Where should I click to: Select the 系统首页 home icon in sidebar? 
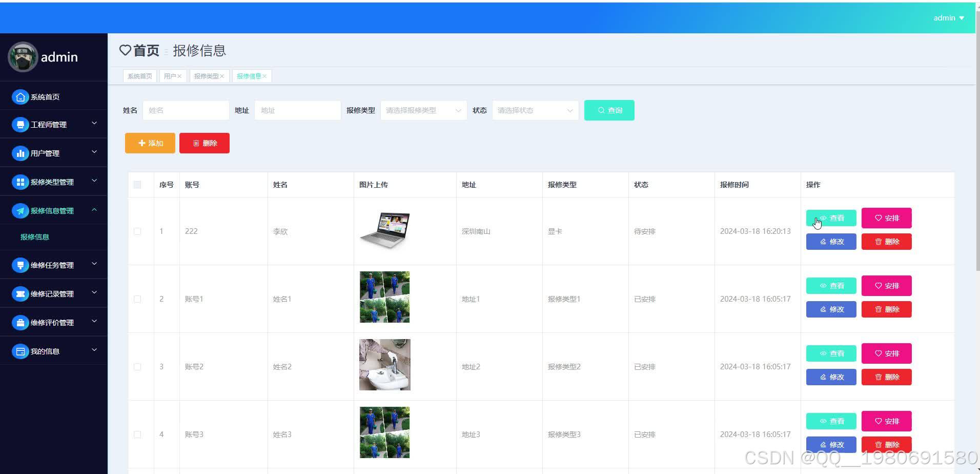tap(20, 96)
